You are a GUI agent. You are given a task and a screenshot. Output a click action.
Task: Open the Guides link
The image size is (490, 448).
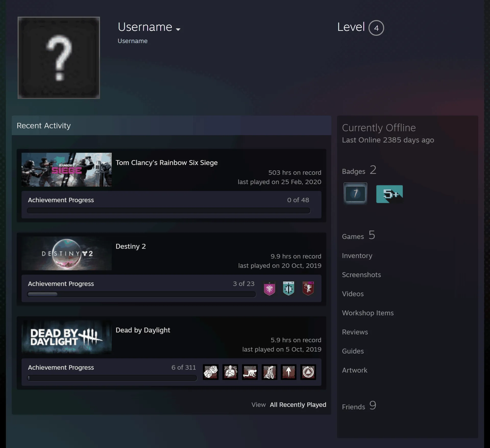(353, 351)
